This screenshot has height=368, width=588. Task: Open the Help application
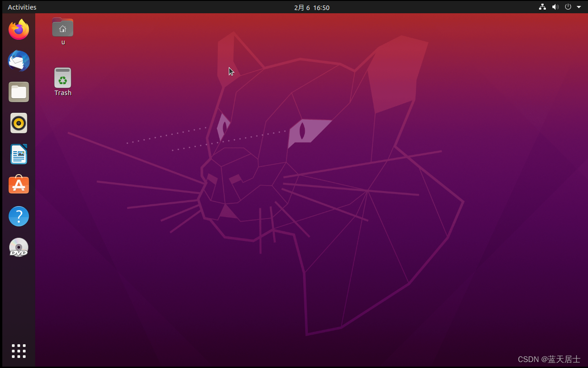[18, 216]
